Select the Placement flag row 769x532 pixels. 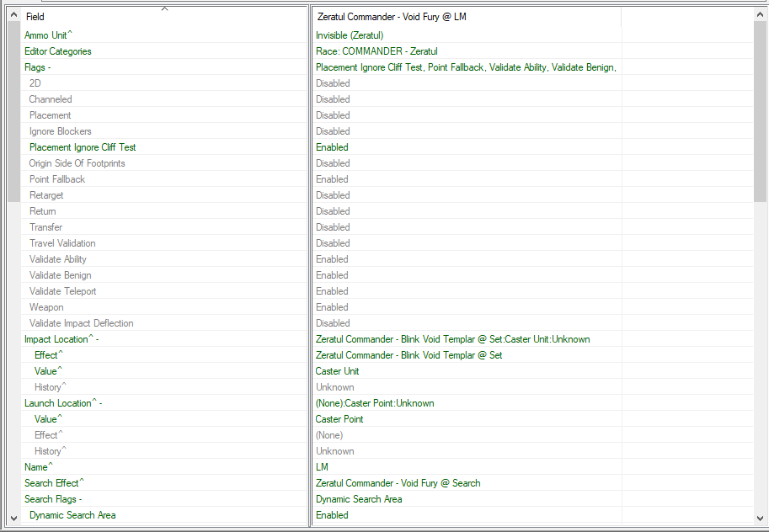coord(163,115)
